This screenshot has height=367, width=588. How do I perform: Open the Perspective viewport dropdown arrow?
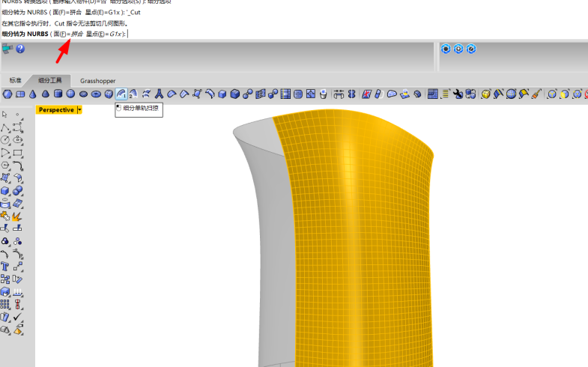(79, 110)
